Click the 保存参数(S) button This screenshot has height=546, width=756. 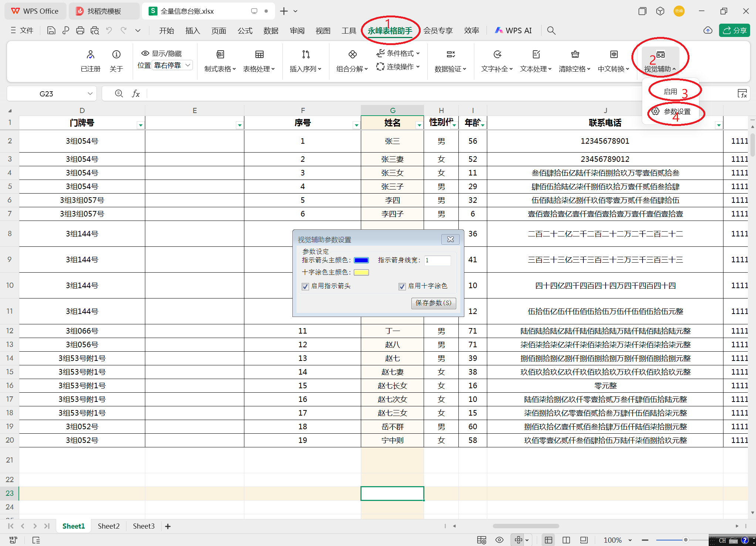tap(433, 303)
